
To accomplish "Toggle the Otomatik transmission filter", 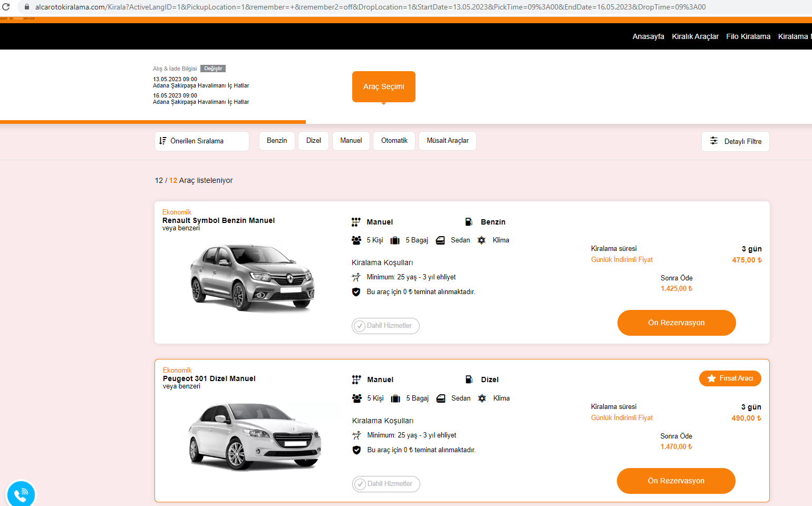I will point(394,141).
